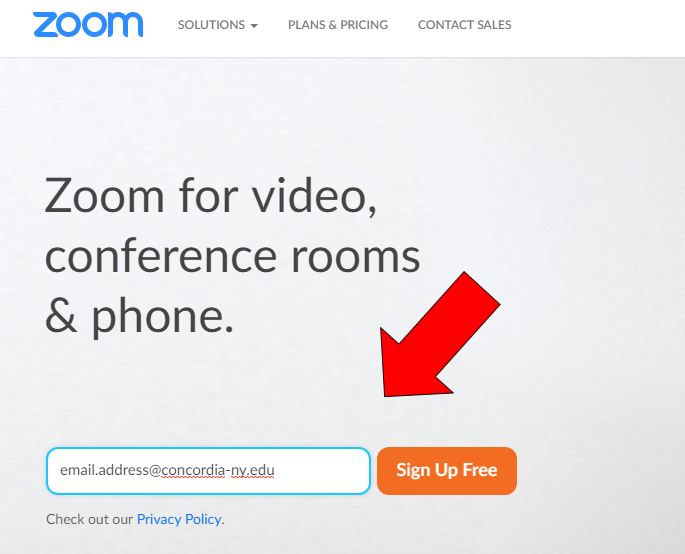Click the red arrow annotation graphic
The height and width of the screenshot is (554, 685).
point(439,336)
